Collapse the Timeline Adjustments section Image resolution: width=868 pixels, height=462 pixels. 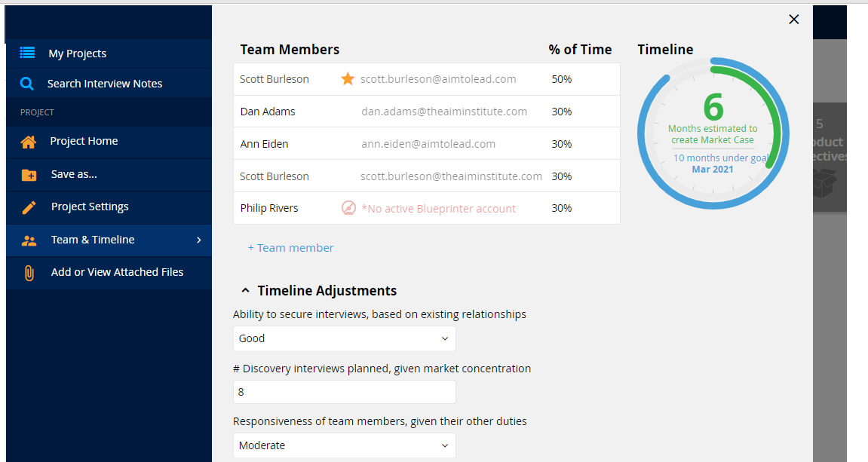point(245,290)
